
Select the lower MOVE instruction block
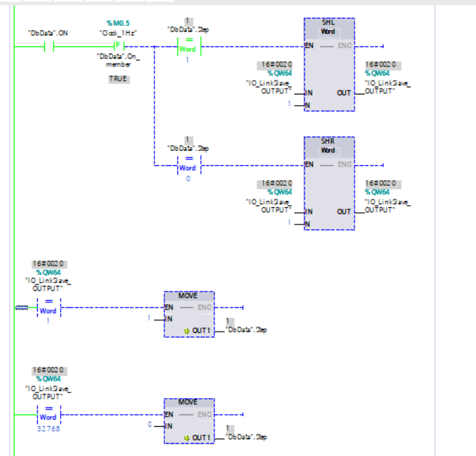[x=189, y=420]
